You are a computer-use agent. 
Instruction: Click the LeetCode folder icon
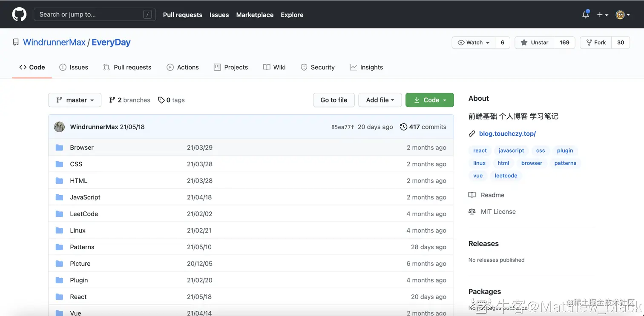59,214
